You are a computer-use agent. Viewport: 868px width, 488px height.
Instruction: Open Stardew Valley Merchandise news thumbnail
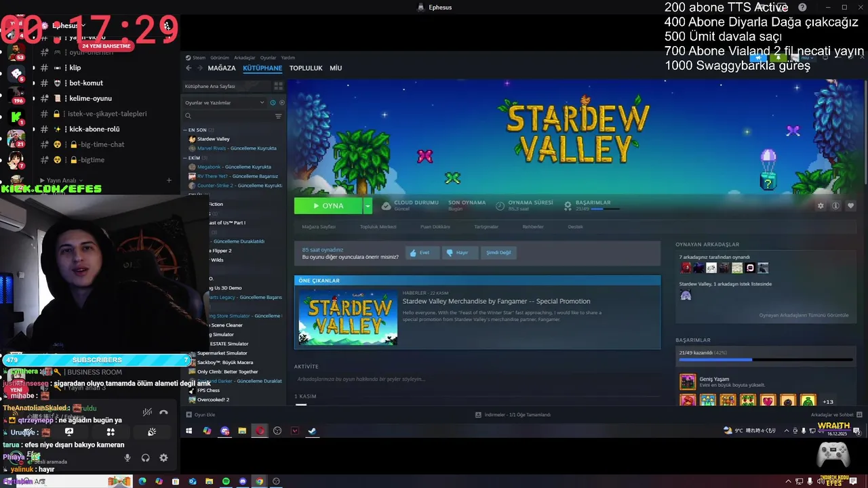coord(349,317)
